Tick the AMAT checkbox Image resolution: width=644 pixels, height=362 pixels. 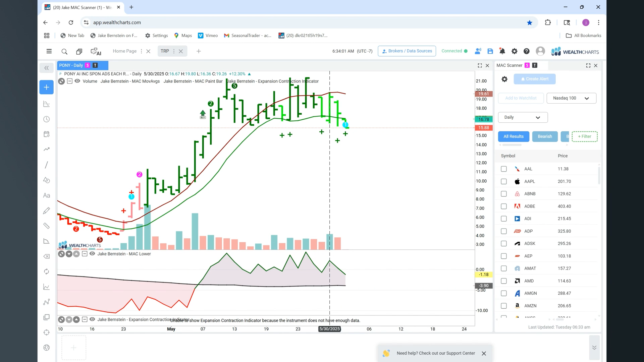click(503, 268)
